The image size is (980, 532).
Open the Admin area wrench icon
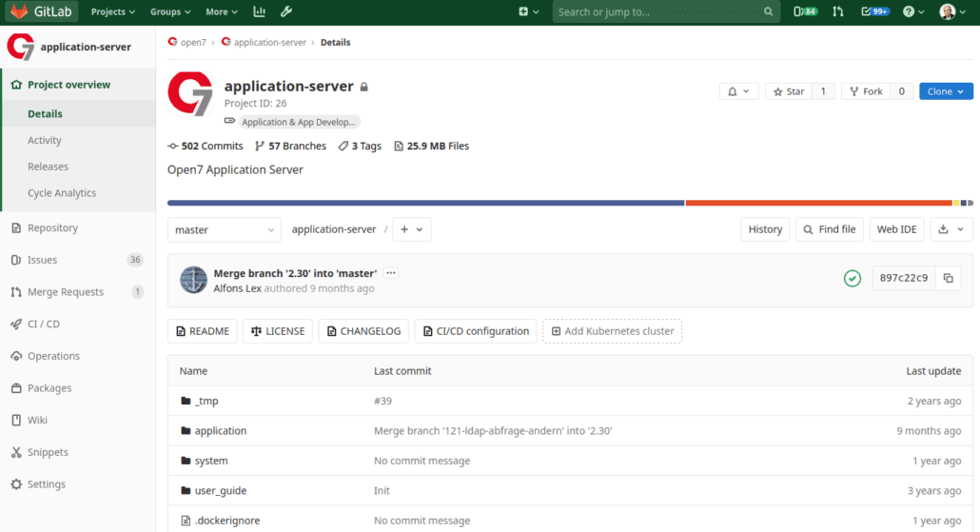pyautogui.click(x=286, y=11)
